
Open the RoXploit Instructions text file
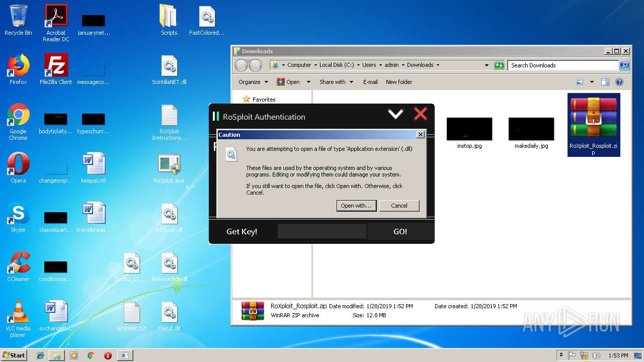[169, 122]
